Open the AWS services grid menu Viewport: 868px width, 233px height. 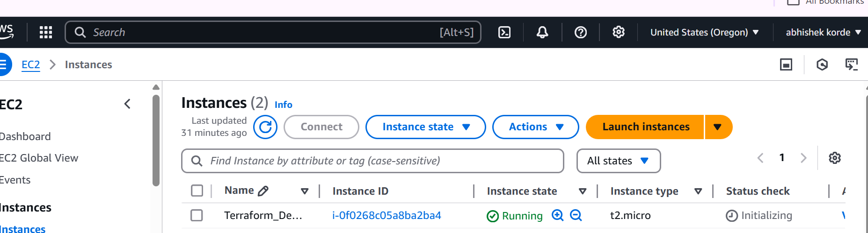(x=46, y=32)
